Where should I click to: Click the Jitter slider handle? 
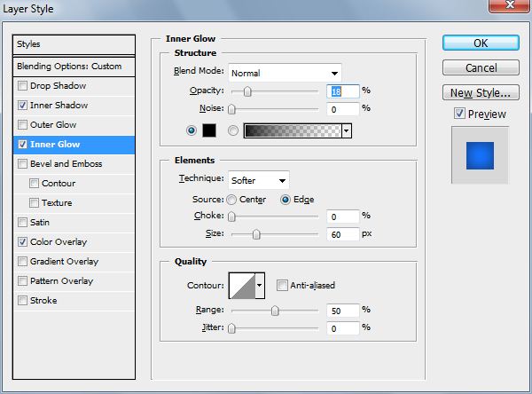click(x=231, y=328)
